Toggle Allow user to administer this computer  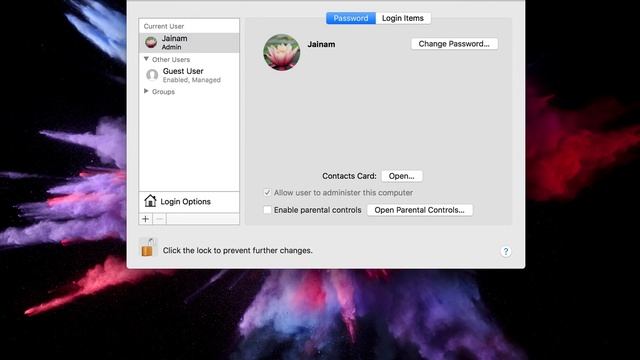267,193
